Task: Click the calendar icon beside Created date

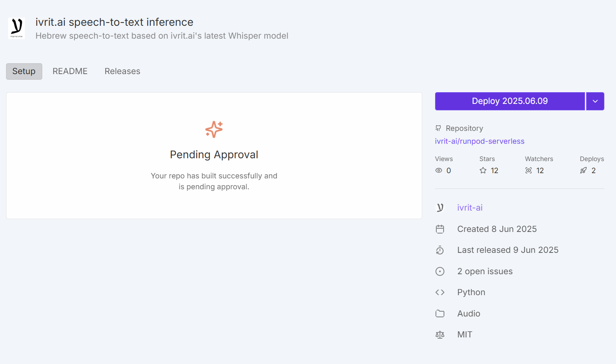Action: coord(440,229)
